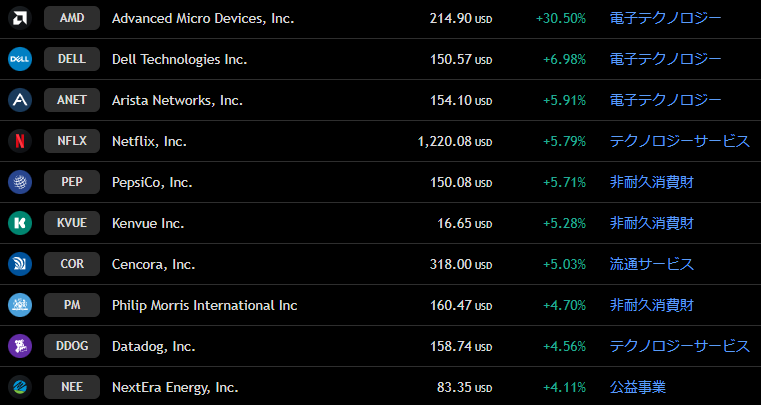
Task: Open the Dell Technologies Inc. company name
Action: coord(179,59)
